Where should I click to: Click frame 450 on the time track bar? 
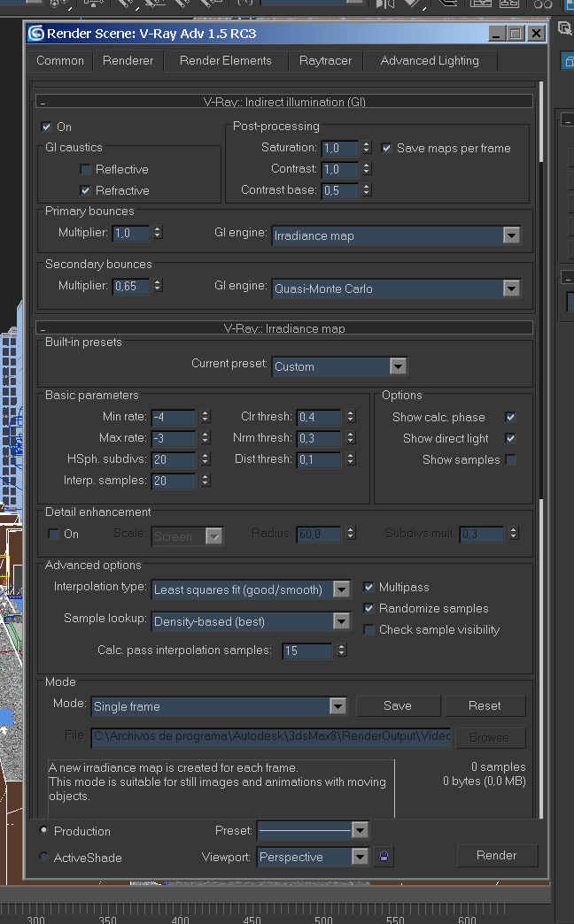pos(252,919)
